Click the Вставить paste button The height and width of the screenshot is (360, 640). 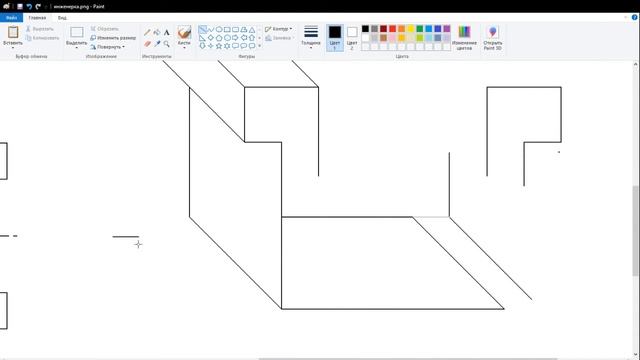(x=13, y=35)
